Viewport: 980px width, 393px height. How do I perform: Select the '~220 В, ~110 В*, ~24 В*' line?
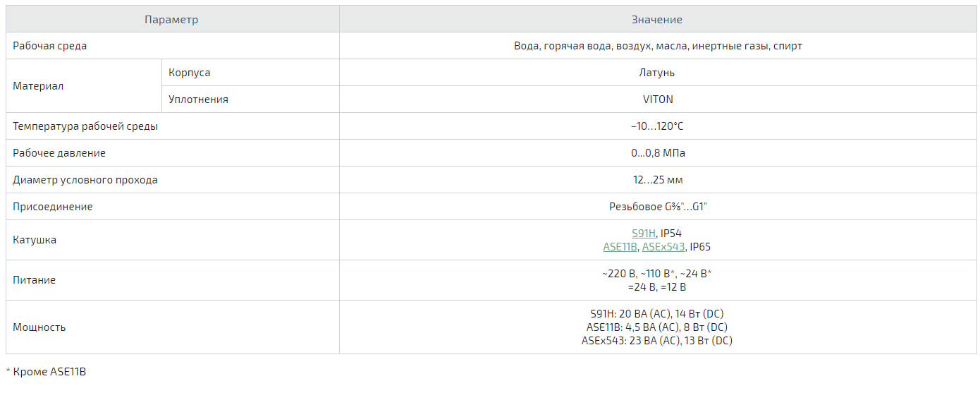point(657,274)
